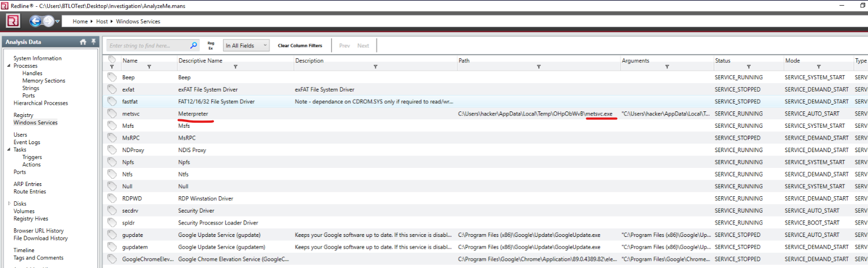Collapse the Processes tree node
This screenshot has height=268, width=868.
pyautogui.click(x=9, y=66)
